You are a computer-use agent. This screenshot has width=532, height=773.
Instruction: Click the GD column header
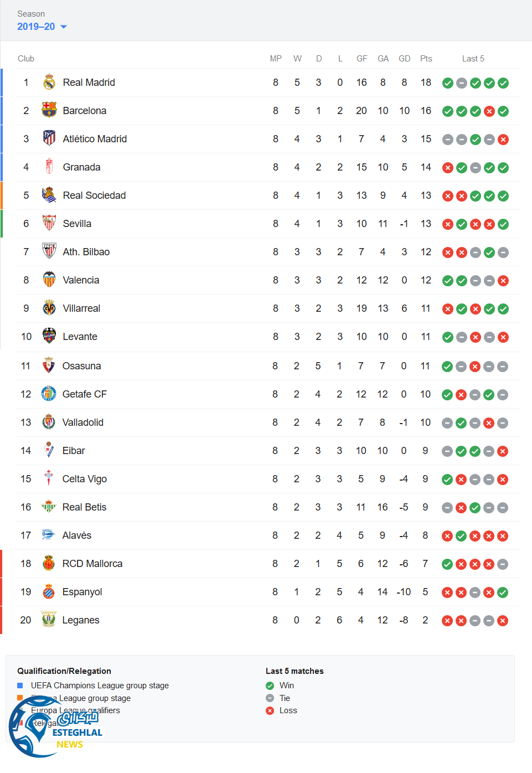click(x=405, y=59)
